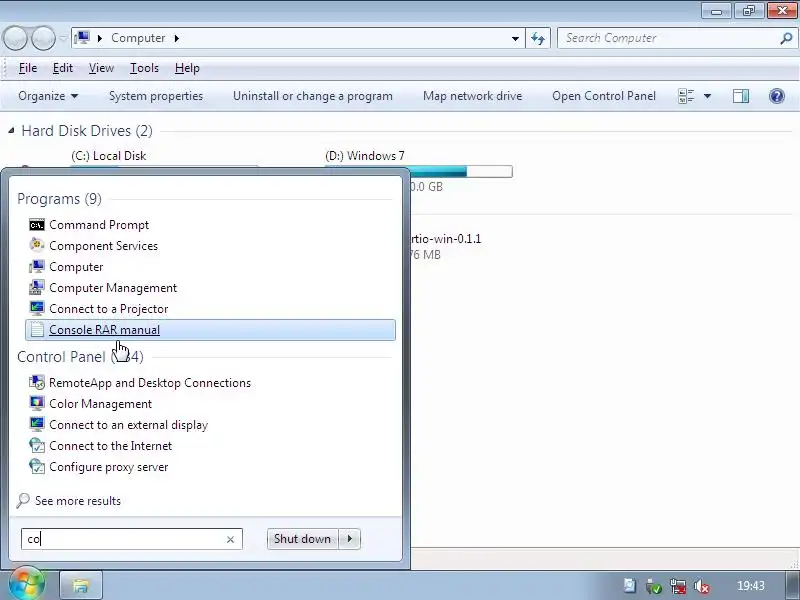
Task: Click Uninstall or change a program
Action: [313, 96]
